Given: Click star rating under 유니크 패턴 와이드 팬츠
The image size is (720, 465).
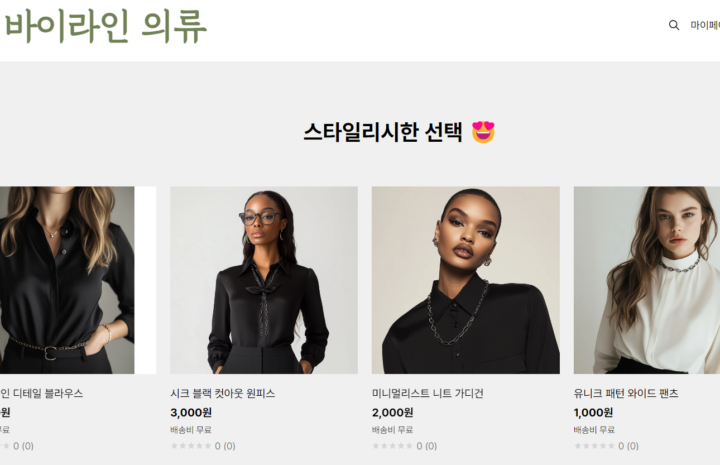Looking at the screenshot, I should 594,446.
